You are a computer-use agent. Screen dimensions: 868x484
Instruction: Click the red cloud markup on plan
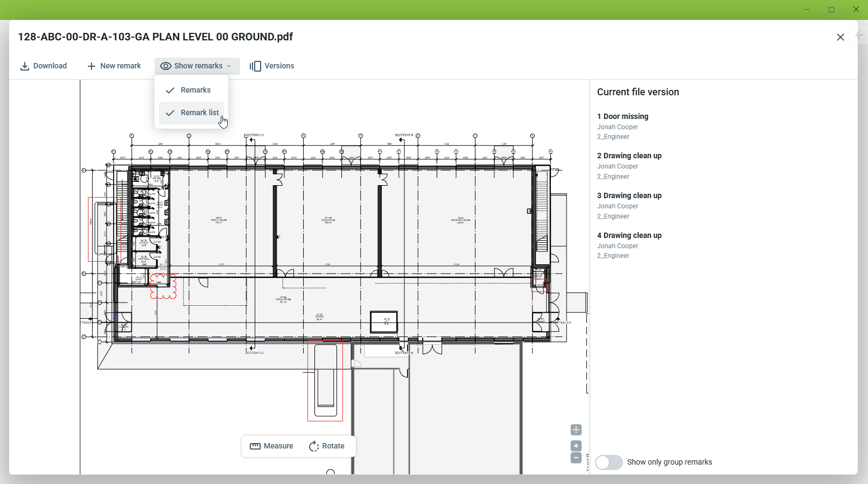point(163,286)
